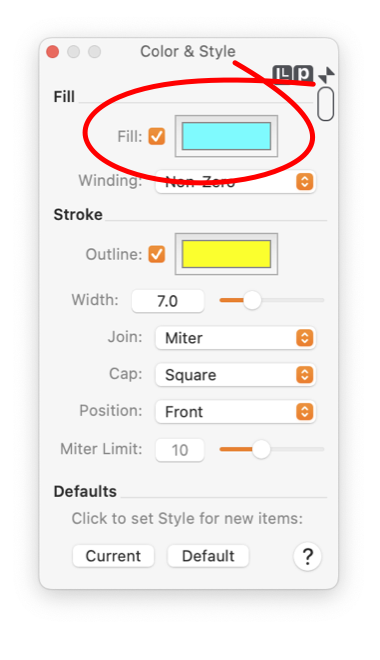Open the Winding dropdown
Viewport: 380px width, 660px height.
click(x=235, y=182)
